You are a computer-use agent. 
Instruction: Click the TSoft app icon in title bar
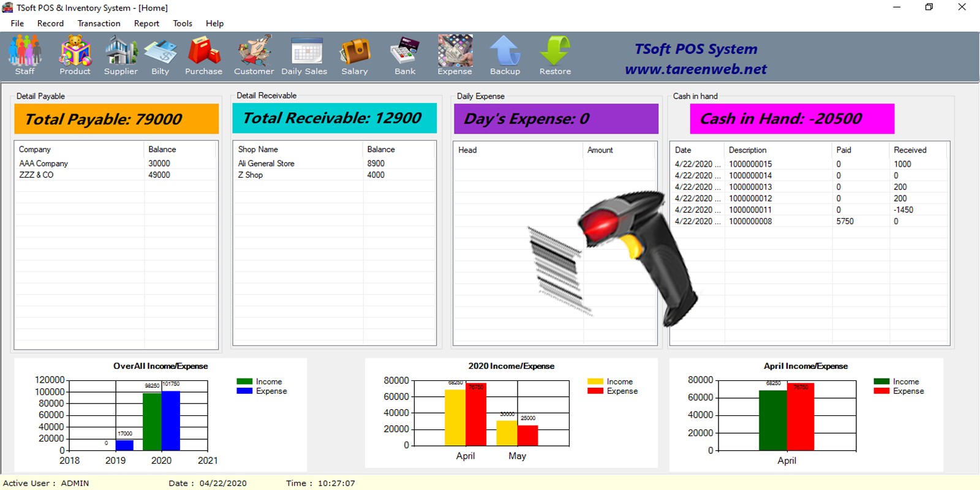tap(7, 7)
